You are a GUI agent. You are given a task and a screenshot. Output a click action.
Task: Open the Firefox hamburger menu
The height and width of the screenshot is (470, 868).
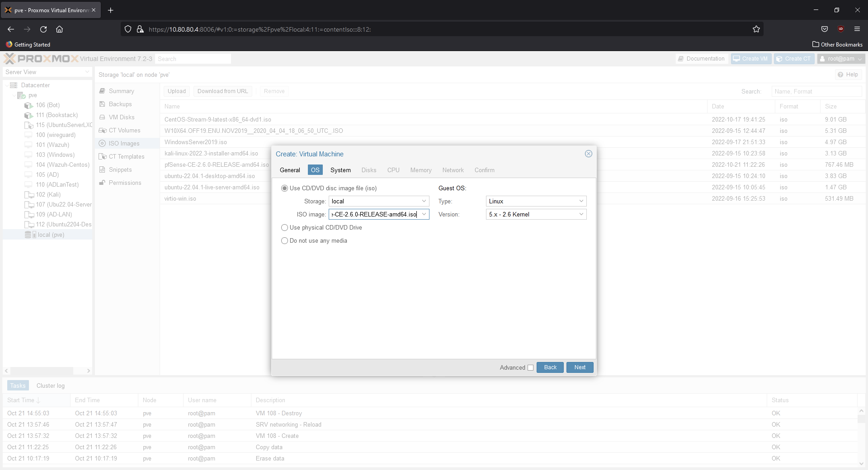(x=857, y=29)
